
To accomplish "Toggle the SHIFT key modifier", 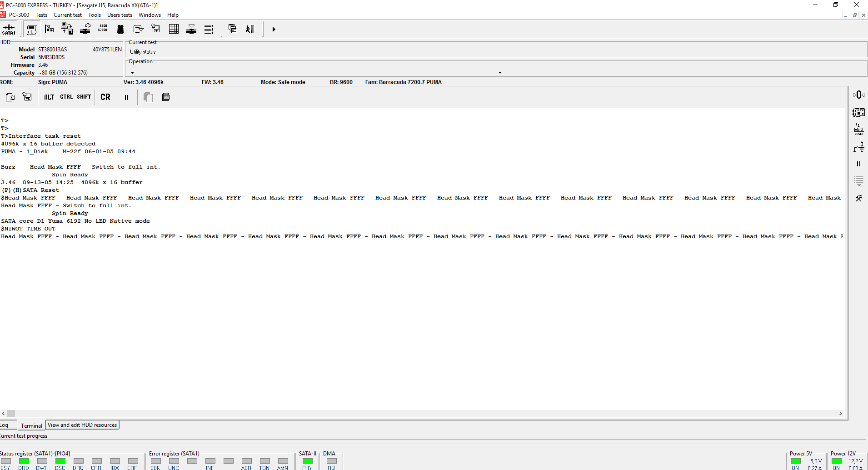I will (x=84, y=97).
